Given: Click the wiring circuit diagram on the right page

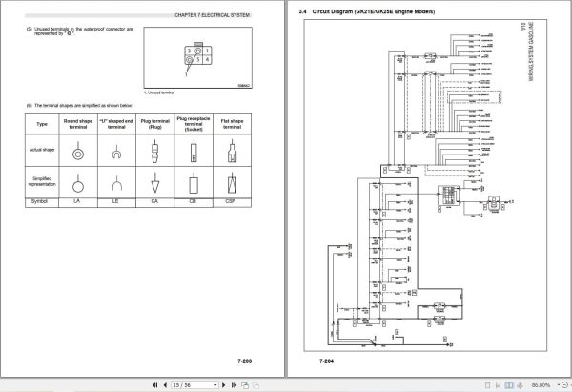Looking at the screenshot, I should 425,185.
